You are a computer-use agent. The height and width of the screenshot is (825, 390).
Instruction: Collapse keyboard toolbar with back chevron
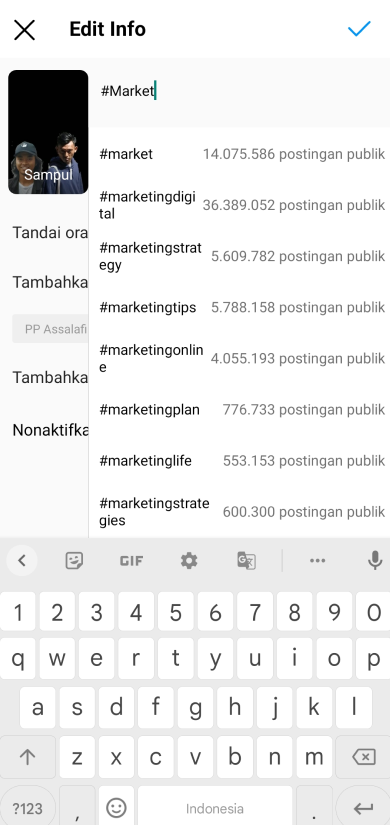pyautogui.click(x=22, y=561)
